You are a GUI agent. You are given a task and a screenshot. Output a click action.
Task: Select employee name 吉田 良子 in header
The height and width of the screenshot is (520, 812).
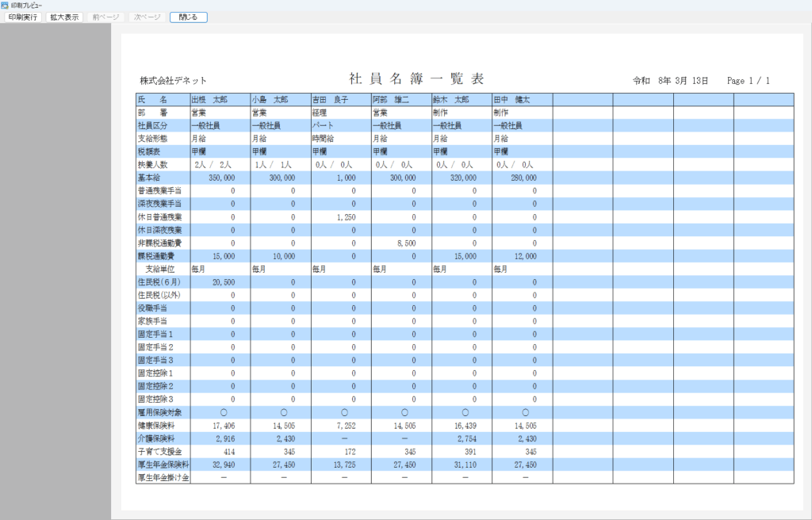click(330, 100)
